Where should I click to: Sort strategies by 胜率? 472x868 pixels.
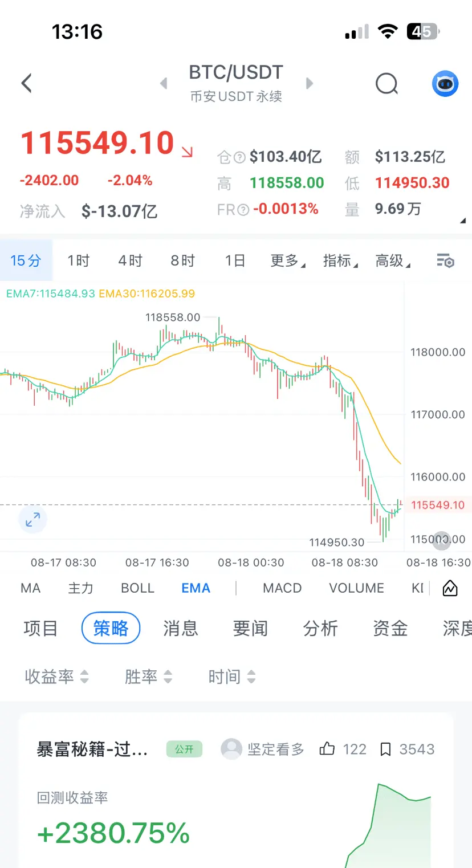click(148, 677)
